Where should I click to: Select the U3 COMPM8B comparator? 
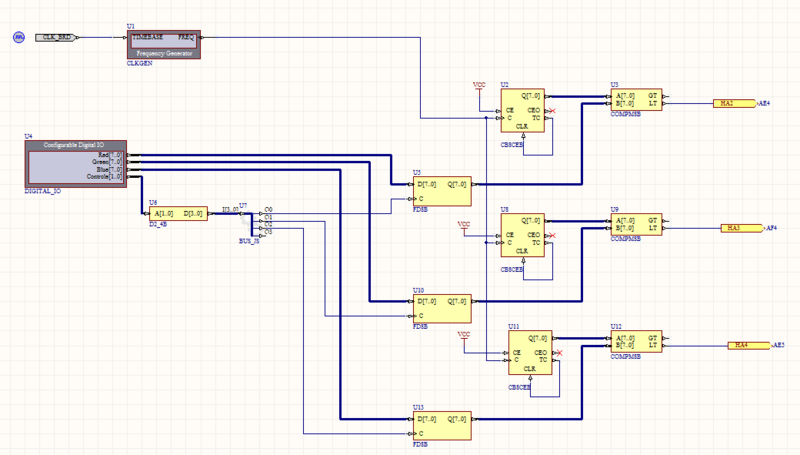[637, 98]
